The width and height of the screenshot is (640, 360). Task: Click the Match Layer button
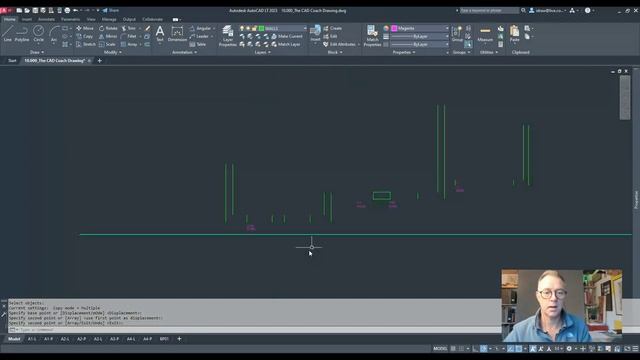point(286,44)
